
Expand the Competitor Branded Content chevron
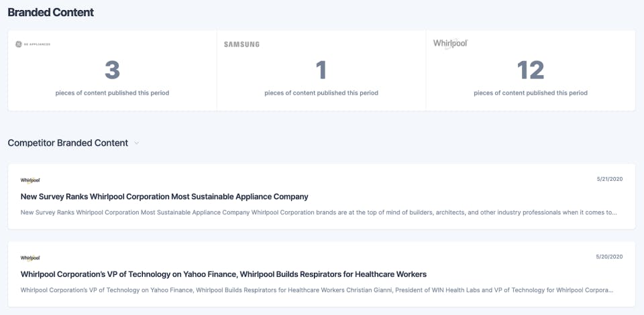tap(137, 143)
